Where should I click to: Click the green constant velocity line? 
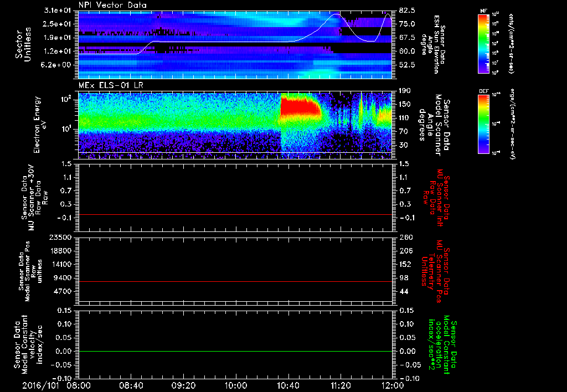click(x=235, y=352)
